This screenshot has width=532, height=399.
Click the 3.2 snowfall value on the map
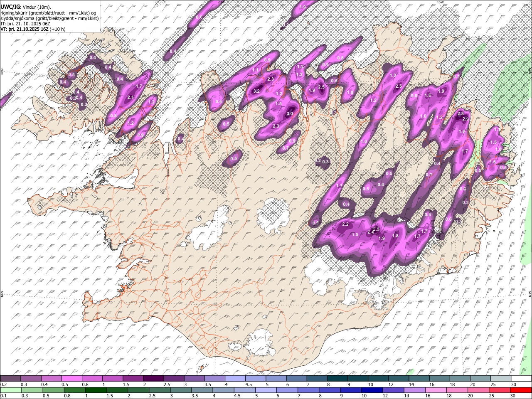tap(256, 91)
